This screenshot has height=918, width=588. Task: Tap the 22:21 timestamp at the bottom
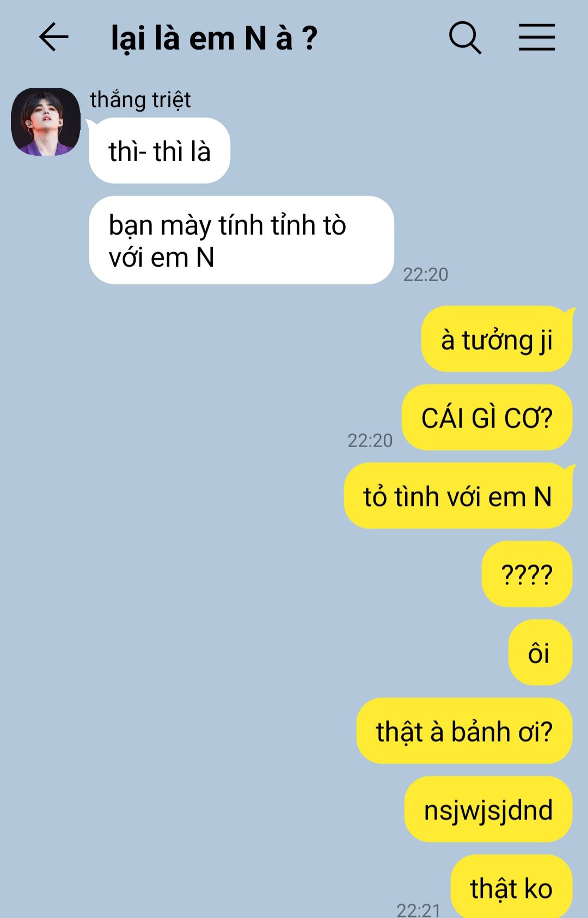[x=419, y=910]
